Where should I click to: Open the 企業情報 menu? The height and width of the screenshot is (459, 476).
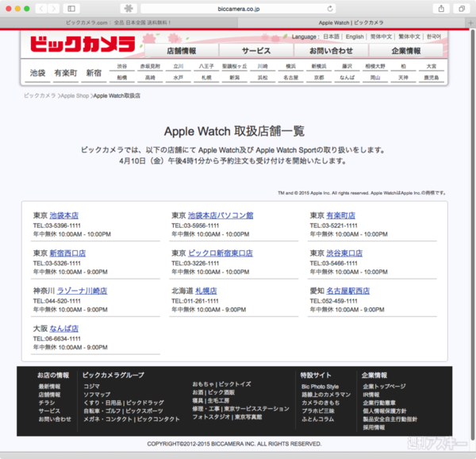(406, 51)
